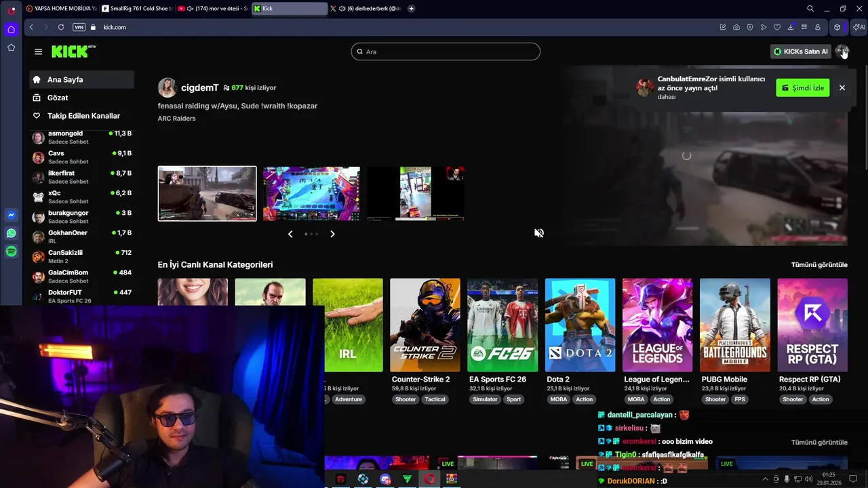Switch to SmallRig 761 Cold Shoe tab

(x=137, y=9)
